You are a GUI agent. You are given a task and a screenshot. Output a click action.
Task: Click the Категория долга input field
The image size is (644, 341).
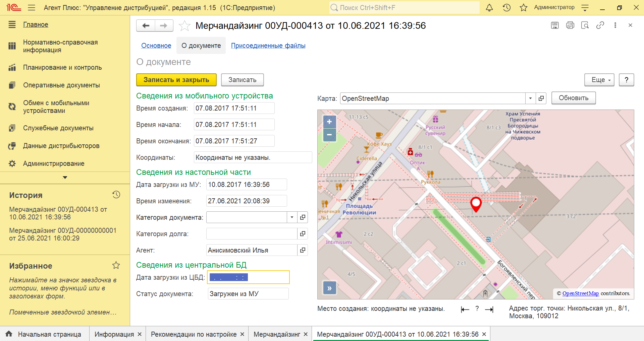tap(252, 234)
